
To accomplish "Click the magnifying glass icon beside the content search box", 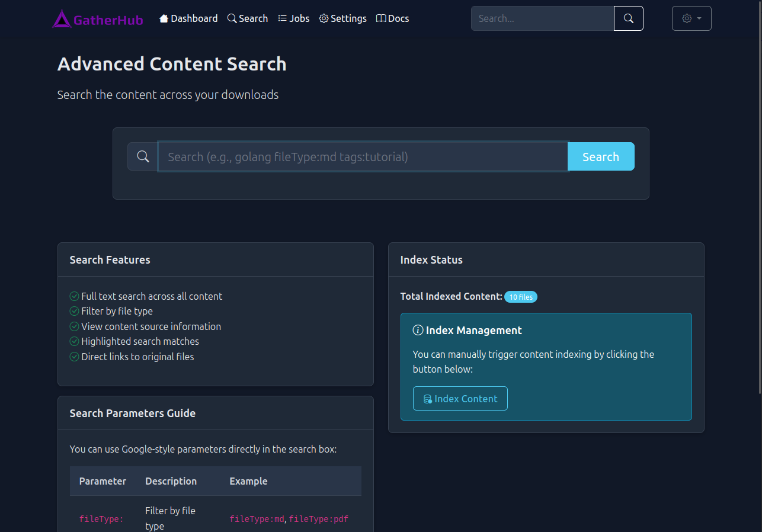I will click(x=142, y=156).
